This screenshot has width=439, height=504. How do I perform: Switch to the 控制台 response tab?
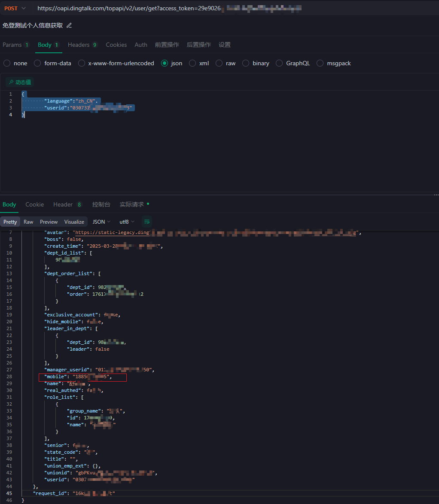(101, 204)
